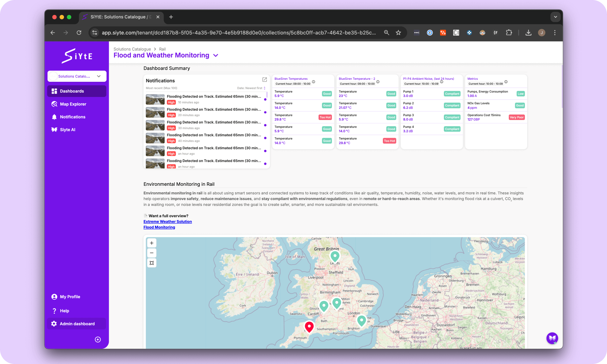Open floating Siyte AI assistant bubble
This screenshot has width=607, height=364.
tap(552, 338)
